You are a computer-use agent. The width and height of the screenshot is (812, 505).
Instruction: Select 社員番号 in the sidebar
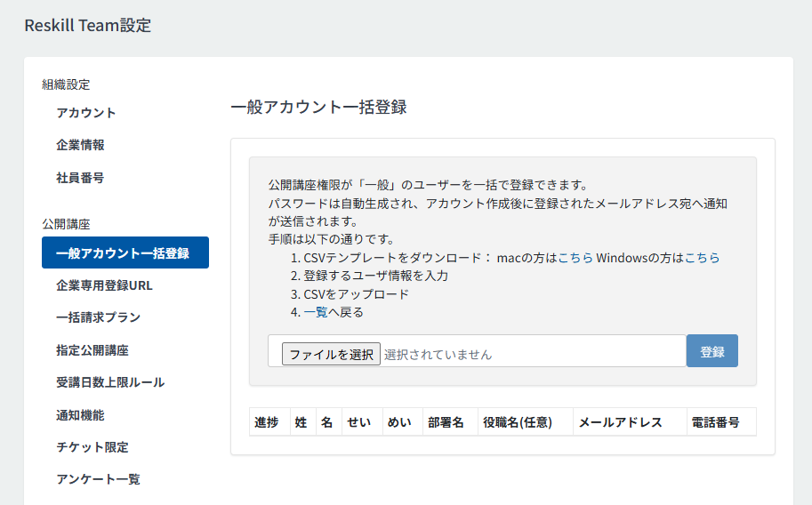pyautogui.click(x=80, y=178)
